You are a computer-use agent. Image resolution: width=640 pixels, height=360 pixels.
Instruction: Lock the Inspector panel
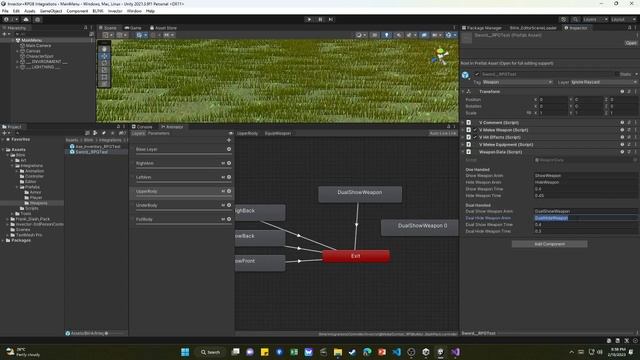pyautogui.click(x=630, y=28)
